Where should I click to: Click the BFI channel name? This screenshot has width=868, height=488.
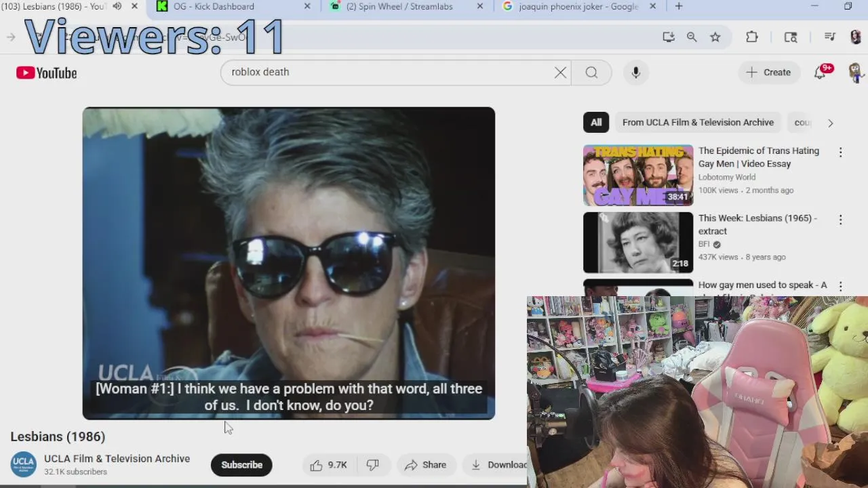(x=704, y=245)
